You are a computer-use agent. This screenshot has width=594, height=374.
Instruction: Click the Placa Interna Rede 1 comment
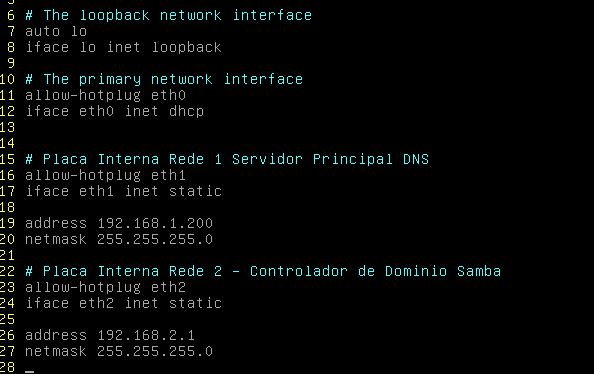click(x=227, y=159)
